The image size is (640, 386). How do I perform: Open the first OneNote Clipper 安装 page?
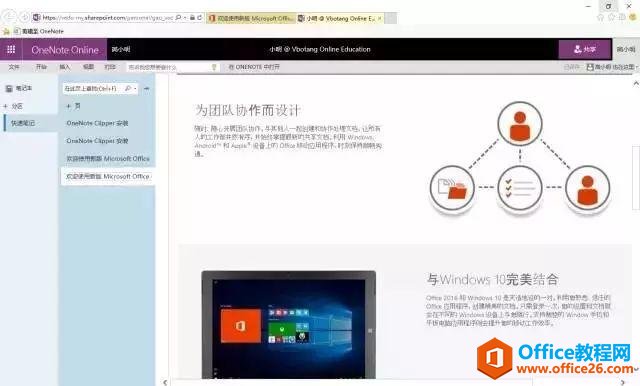click(98, 123)
